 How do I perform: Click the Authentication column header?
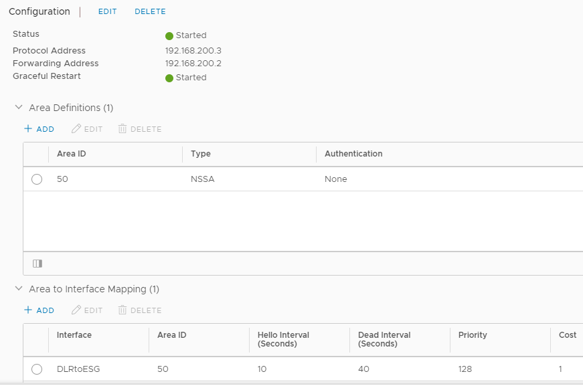(x=353, y=154)
